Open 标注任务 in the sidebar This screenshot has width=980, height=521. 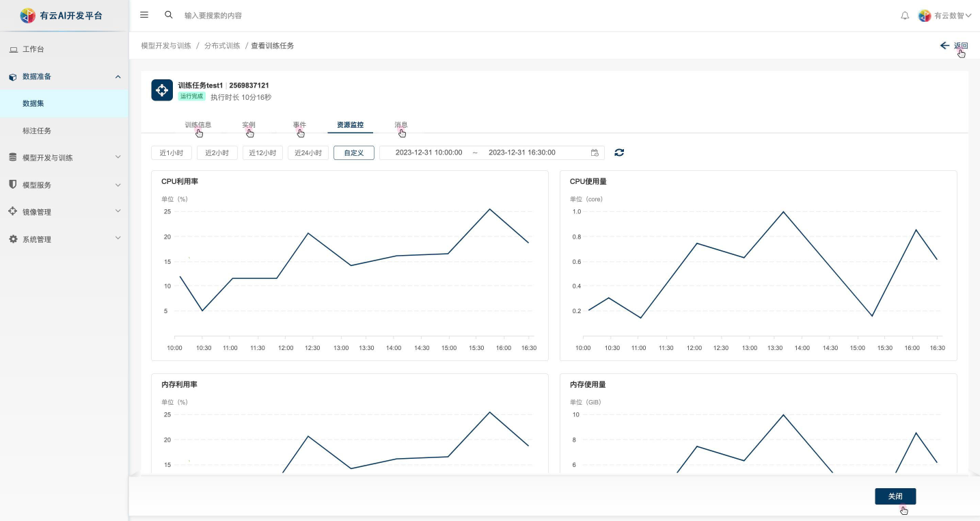point(37,131)
